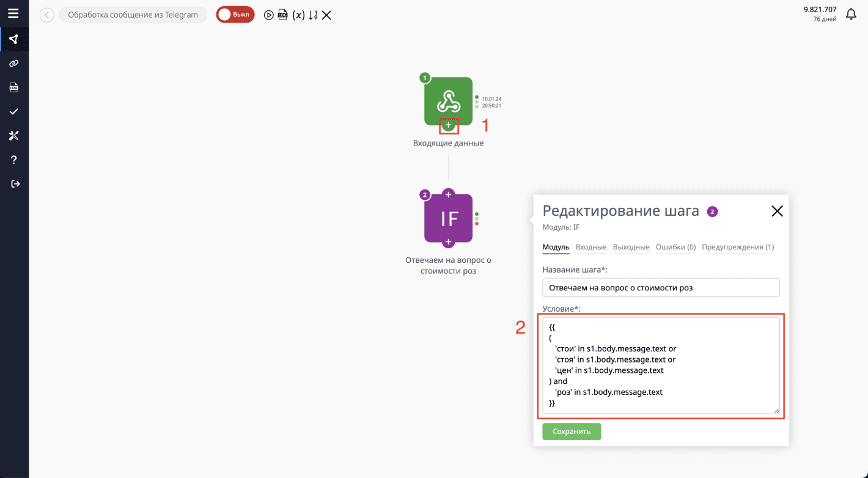Select the scenarios icon in the sidebar
This screenshot has height=478, width=868.
point(13,39)
